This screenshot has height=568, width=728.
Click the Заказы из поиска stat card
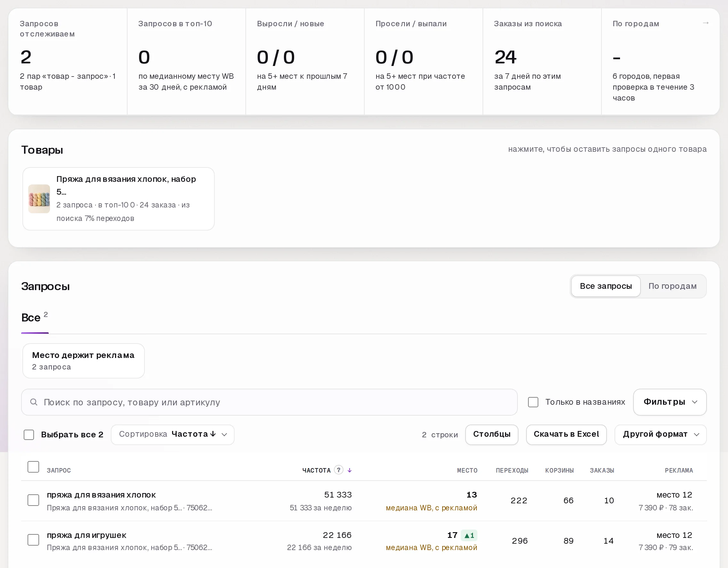click(x=542, y=61)
